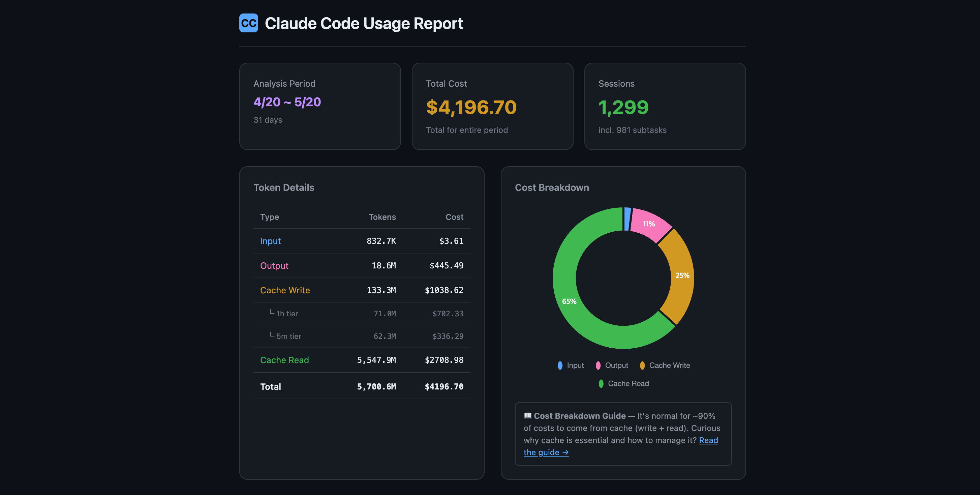
Task: Click the 1,299 sessions value
Action: pyautogui.click(x=623, y=107)
